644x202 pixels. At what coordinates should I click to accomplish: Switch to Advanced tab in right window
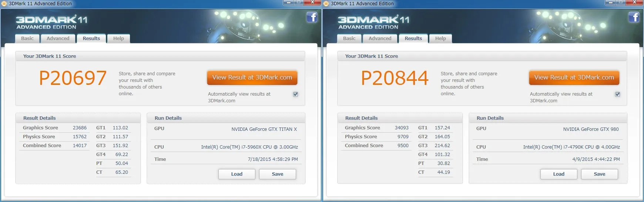(x=380, y=39)
